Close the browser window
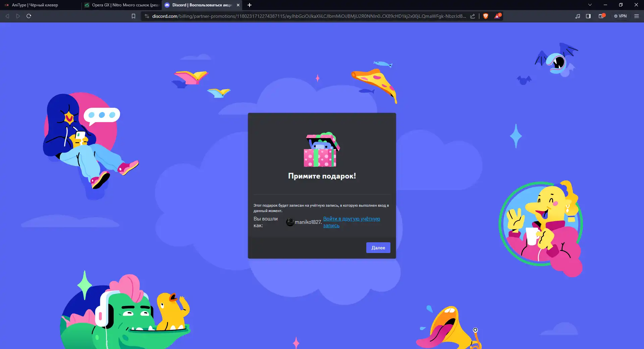This screenshot has width=644, height=349. 636,5
